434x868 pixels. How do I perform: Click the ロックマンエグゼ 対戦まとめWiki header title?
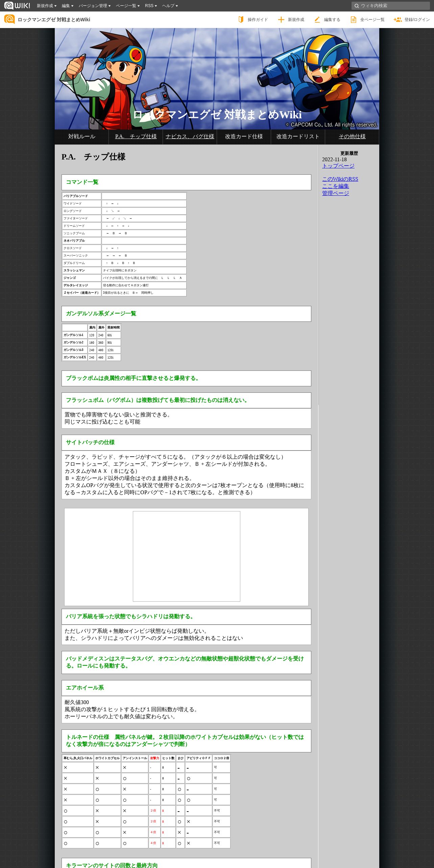pos(54,20)
